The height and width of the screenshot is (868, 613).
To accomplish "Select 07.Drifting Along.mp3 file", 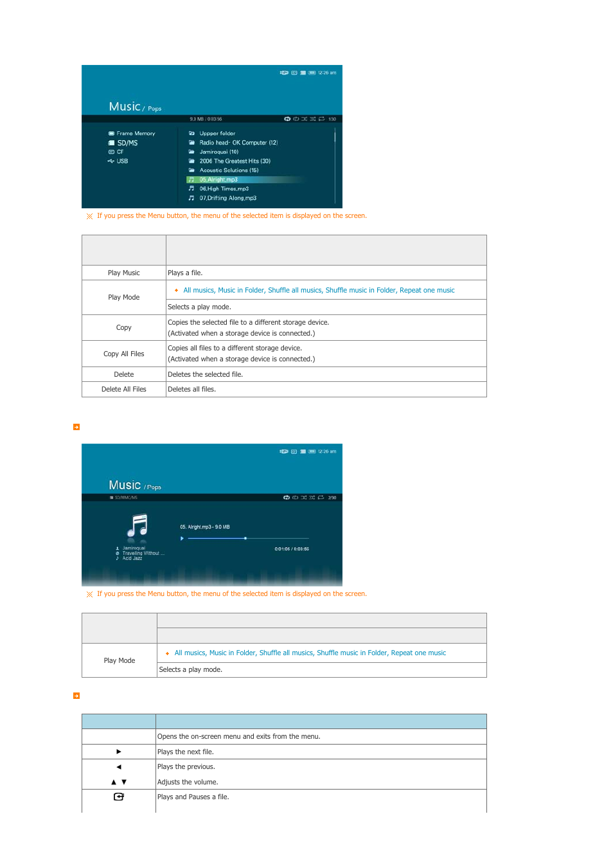I will (x=227, y=198).
